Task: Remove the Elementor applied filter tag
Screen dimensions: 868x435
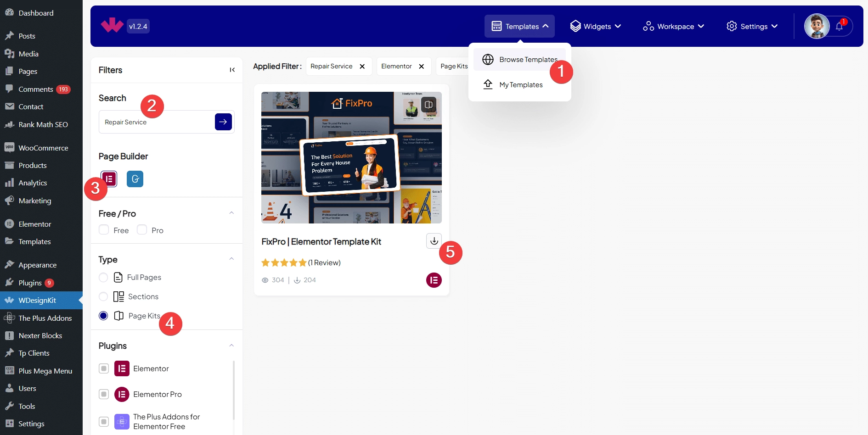Action: point(422,67)
